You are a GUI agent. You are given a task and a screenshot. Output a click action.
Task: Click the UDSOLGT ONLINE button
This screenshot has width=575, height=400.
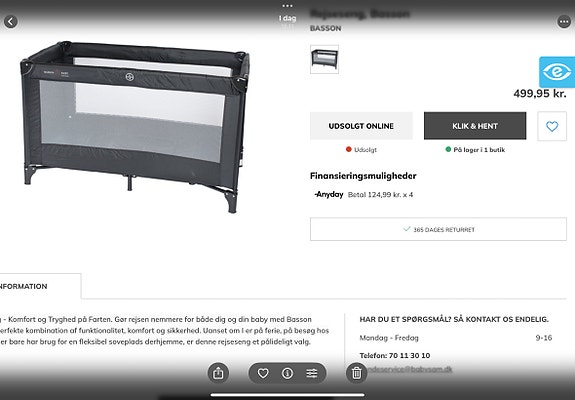tap(361, 126)
